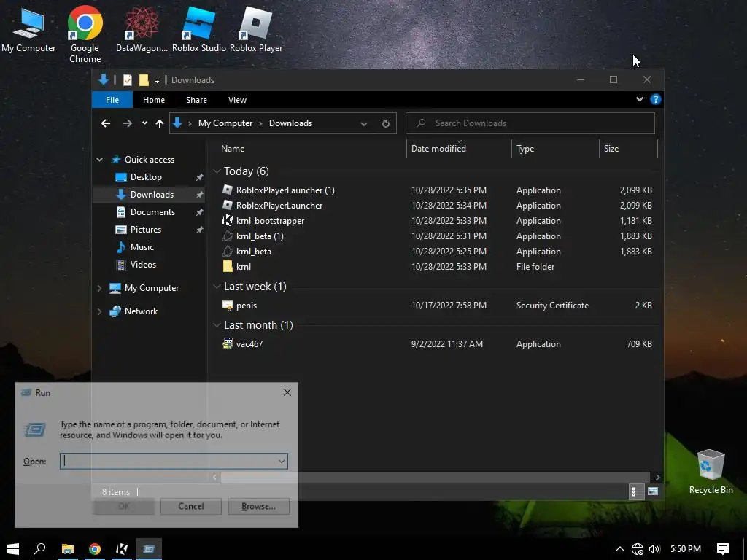Open the View ribbon tab
Viewport: 747px width, 560px height.
coord(237,99)
